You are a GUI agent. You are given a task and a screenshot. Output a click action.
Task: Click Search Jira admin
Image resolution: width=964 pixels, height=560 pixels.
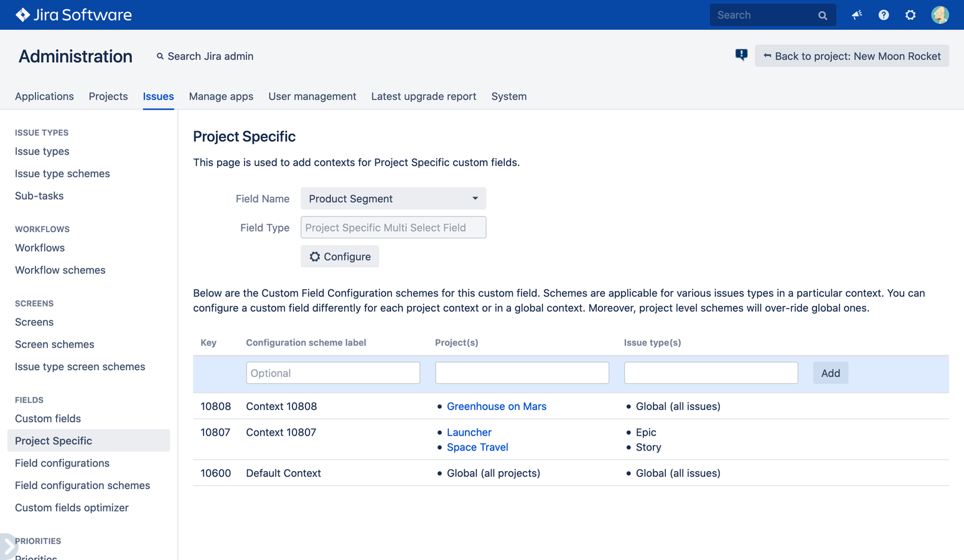tap(205, 56)
